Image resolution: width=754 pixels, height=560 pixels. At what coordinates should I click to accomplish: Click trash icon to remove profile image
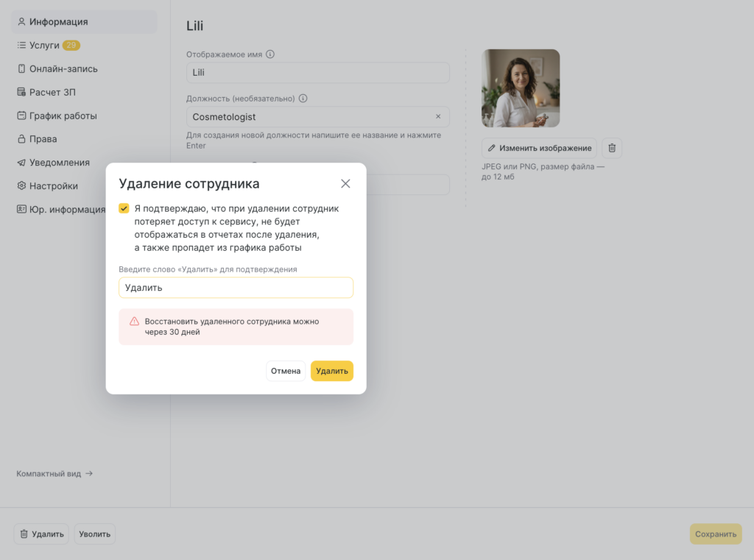click(x=612, y=148)
